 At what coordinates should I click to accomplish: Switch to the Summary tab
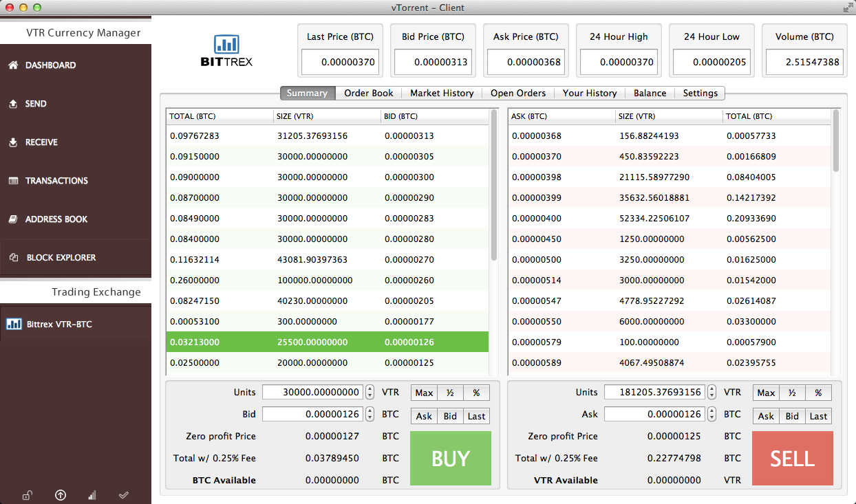[x=307, y=93]
